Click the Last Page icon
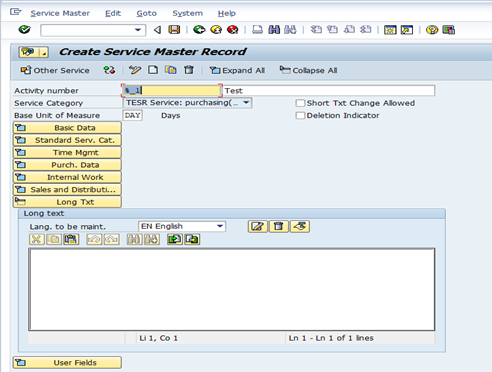 click(x=366, y=30)
